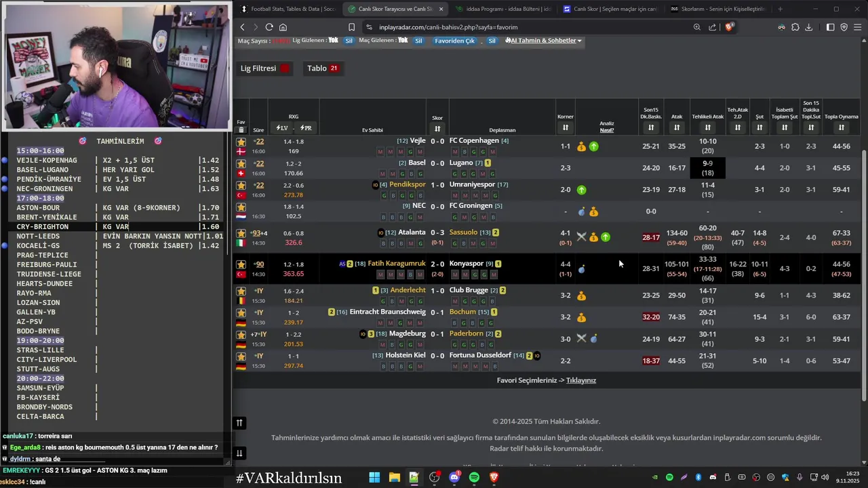Click the LV lightning sort button
The height and width of the screenshot is (488, 868).
pos(282,128)
